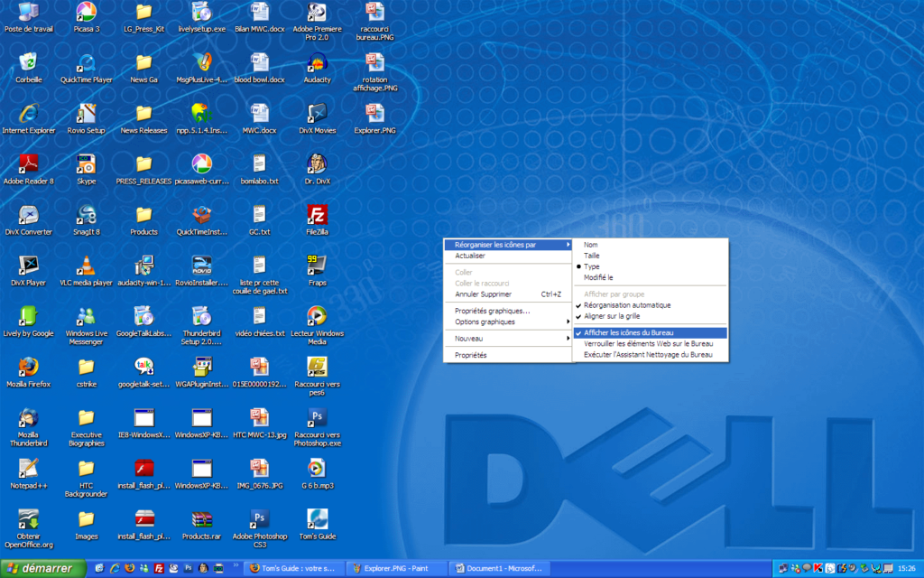Viewport: 924px width, 578px height.
Task: Click the red K antivirus tray icon
Action: coord(818,569)
